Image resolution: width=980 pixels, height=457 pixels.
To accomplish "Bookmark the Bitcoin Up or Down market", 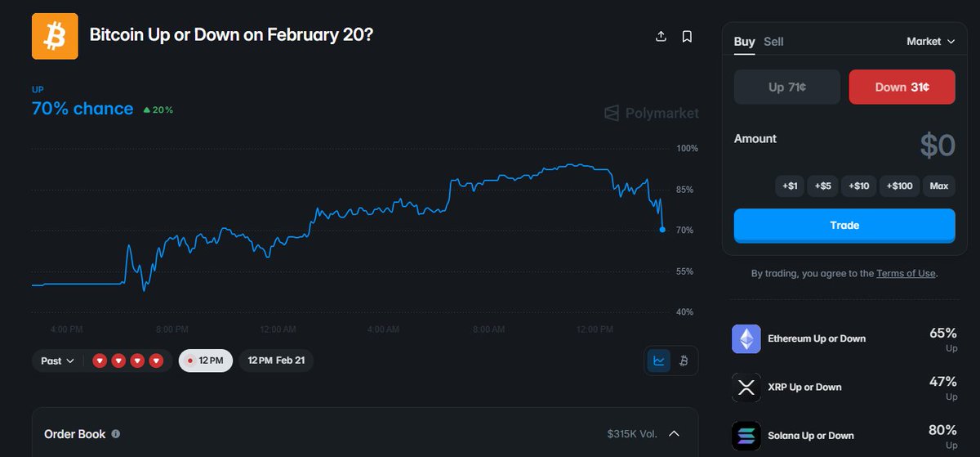I will pos(687,36).
